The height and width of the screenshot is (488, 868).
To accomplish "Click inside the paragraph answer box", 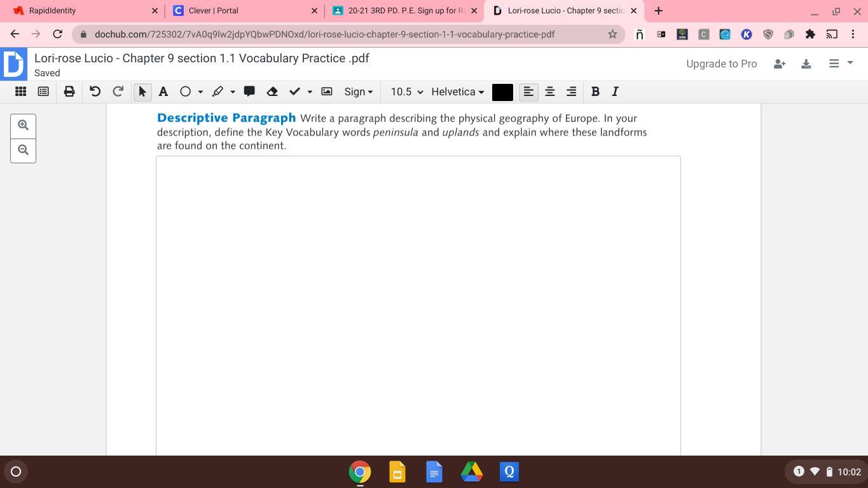I will click(x=418, y=306).
